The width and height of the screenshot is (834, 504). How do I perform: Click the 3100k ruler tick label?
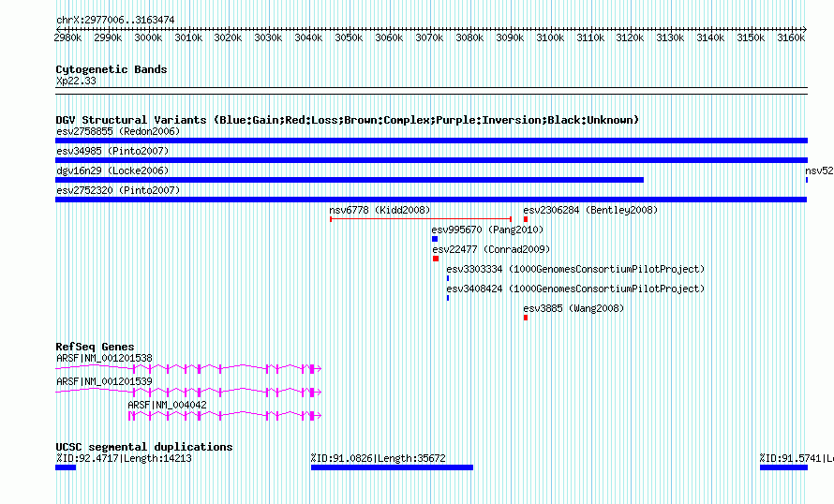pyautogui.click(x=550, y=37)
